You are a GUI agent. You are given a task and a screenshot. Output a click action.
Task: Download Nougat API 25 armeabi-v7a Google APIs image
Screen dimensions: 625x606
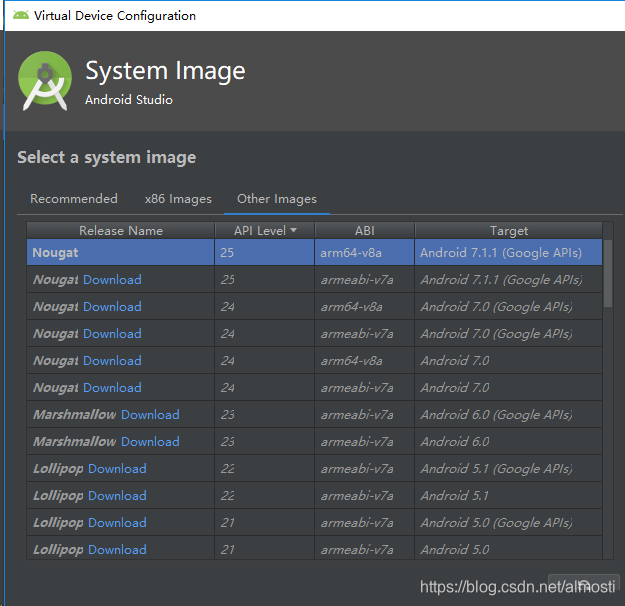(x=112, y=279)
